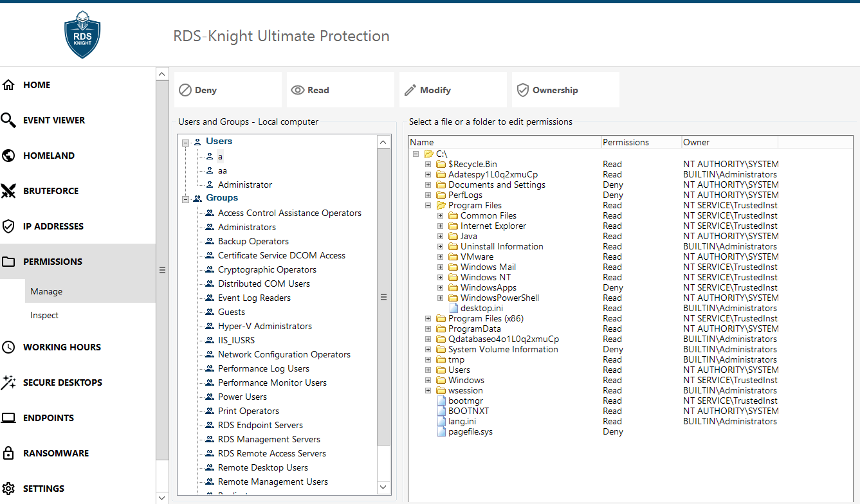Expand the Windows folder node

tap(428, 381)
